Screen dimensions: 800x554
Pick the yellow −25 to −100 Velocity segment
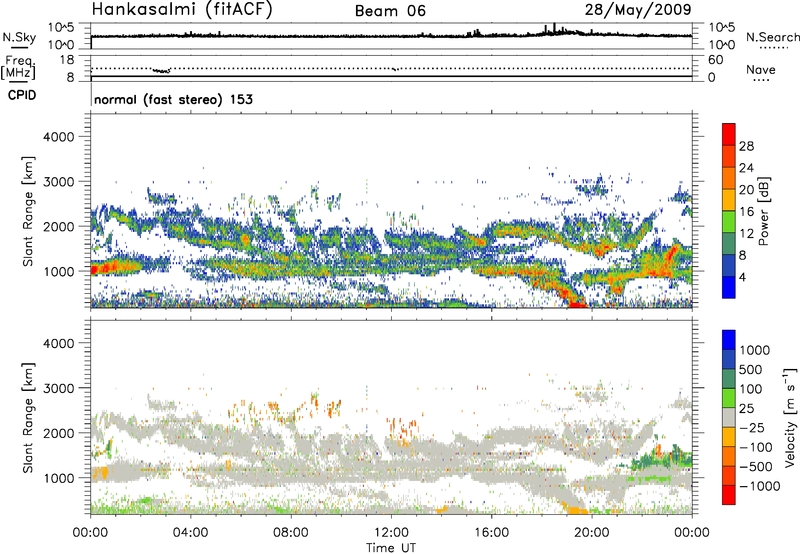click(x=729, y=437)
